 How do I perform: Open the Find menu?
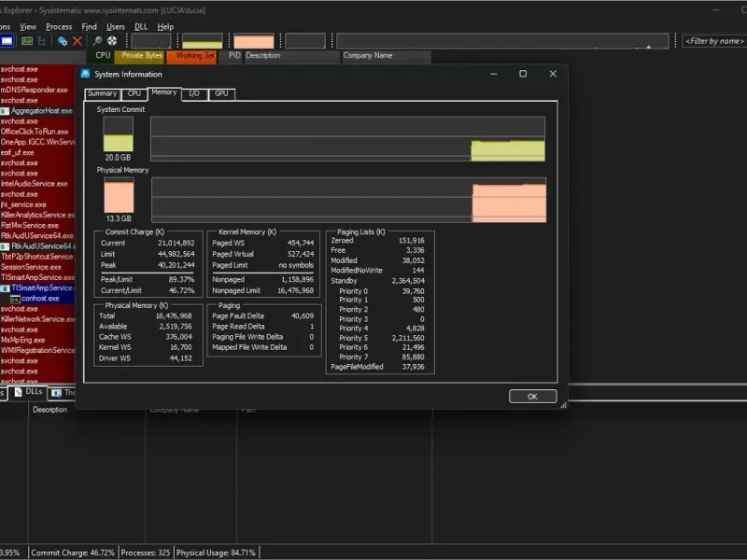click(89, 27)
